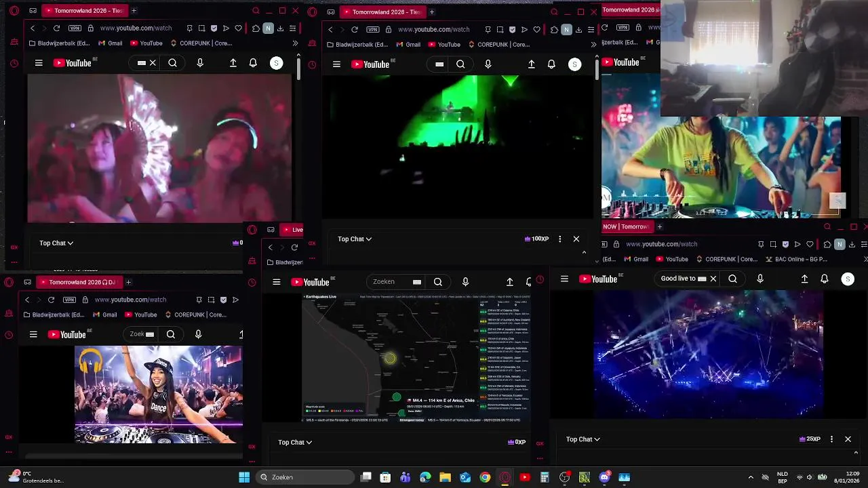The image size is (868, 488).
Task: Select Tomorrowland tab in top-middle window
Action: 382,12
